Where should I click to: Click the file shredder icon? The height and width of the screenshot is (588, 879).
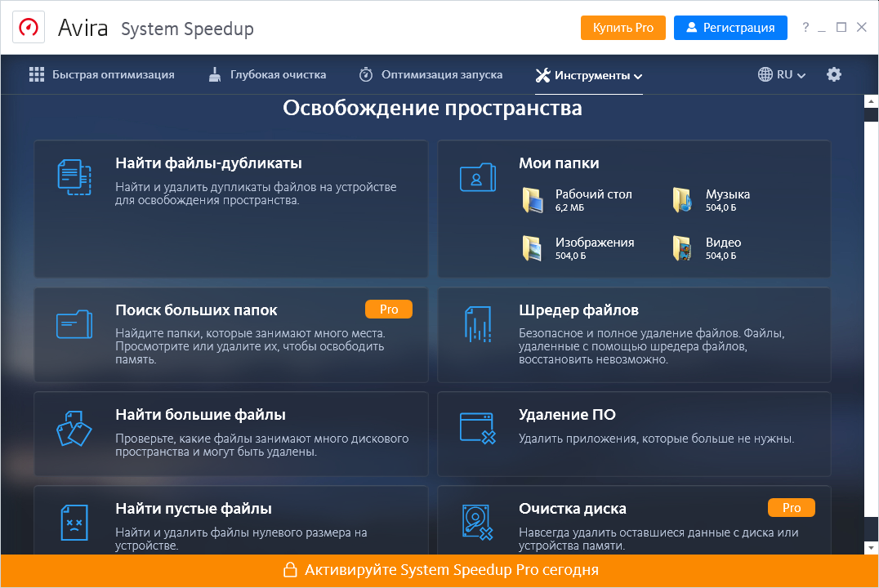tap(478, 324)
